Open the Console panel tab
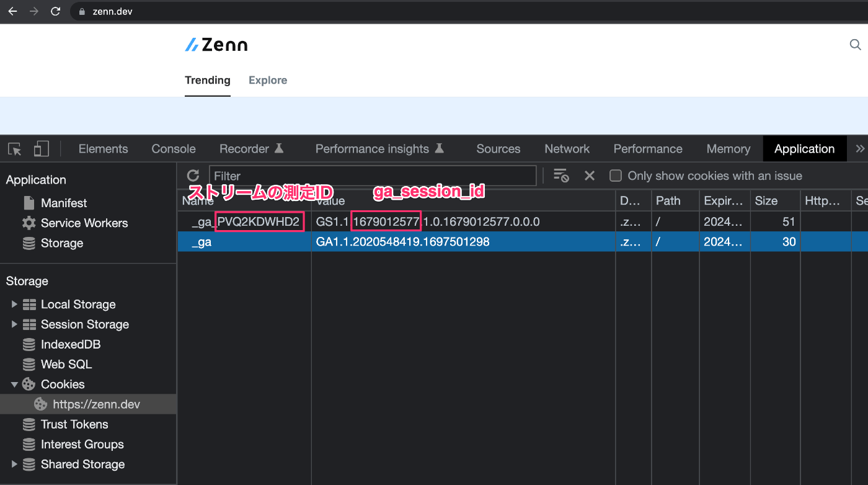The image size is (868, 485). [x=174, y=149]
